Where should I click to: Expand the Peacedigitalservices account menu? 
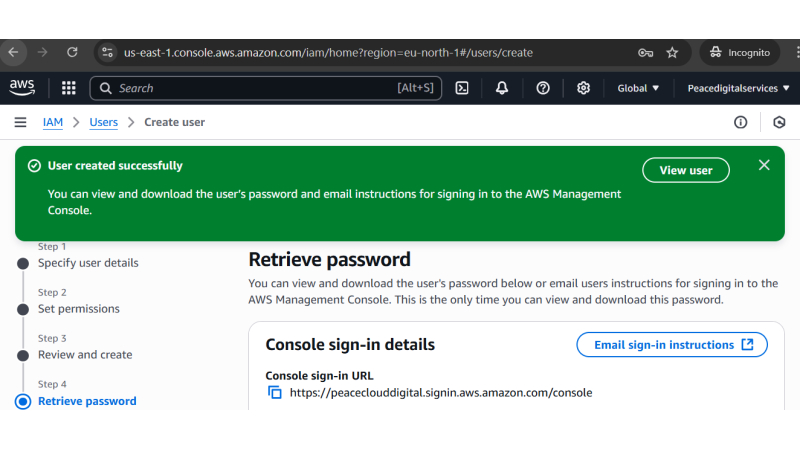(738, 88)
